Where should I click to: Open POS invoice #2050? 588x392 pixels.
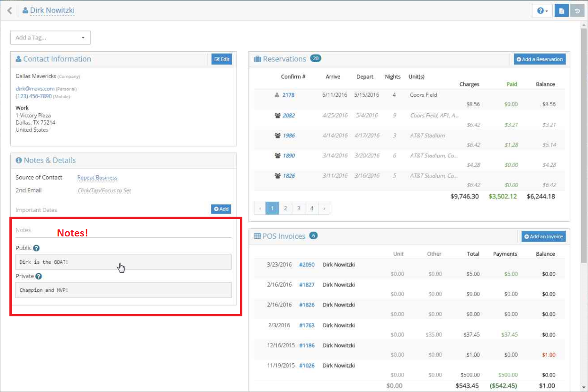click(307, 265)
